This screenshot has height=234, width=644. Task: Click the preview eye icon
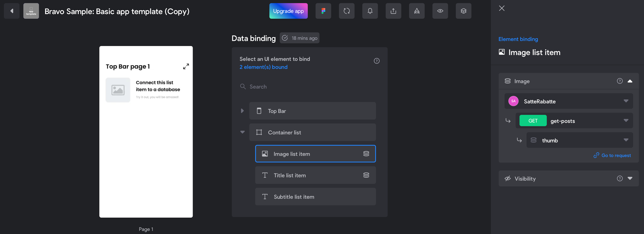point(440,11)
